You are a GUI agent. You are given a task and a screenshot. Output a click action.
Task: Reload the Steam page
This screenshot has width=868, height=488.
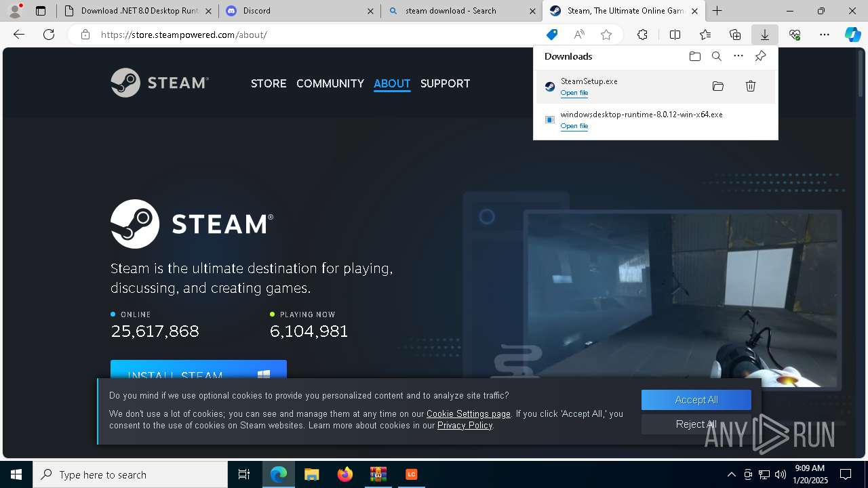[49, 35]
